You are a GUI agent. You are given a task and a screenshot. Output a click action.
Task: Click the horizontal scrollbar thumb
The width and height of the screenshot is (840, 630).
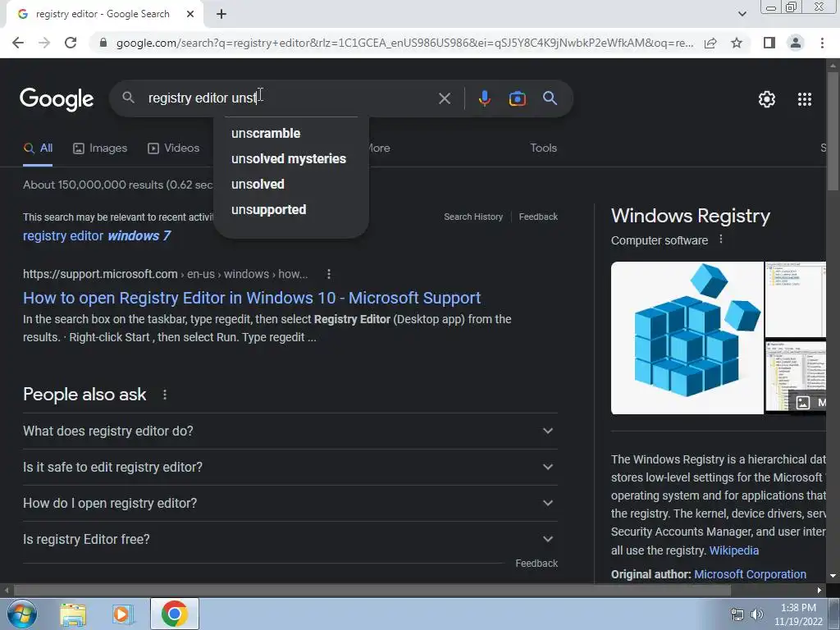[372, 591]
